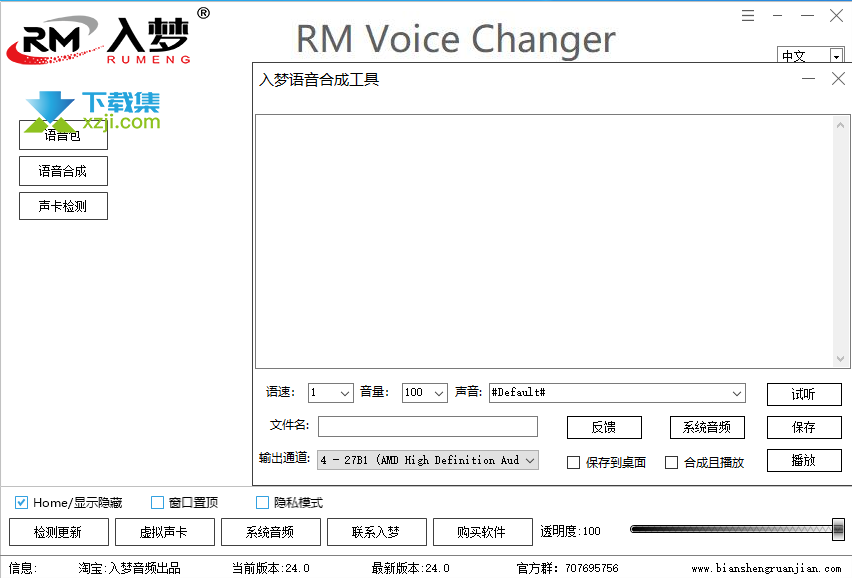Expand the 输出通道 output channel dropdown

(530, 460)
